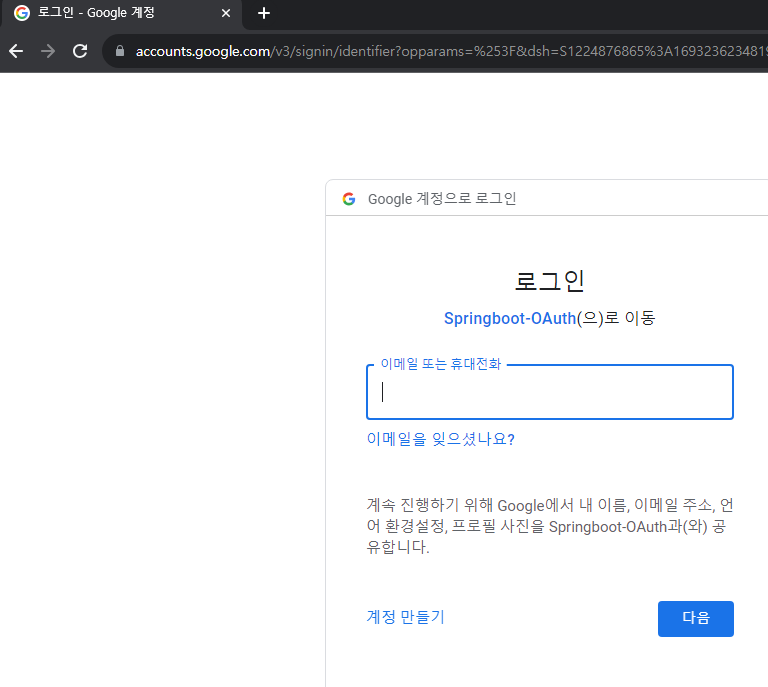Click the Google favicon on the tab
Screen dimensions: 768x687
point(22,13)
